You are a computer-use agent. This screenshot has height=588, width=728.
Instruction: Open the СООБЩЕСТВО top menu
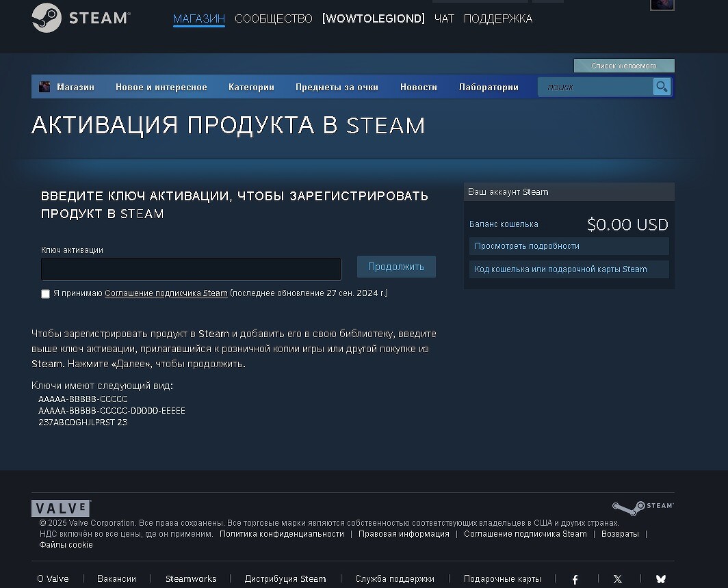point(273,19)
